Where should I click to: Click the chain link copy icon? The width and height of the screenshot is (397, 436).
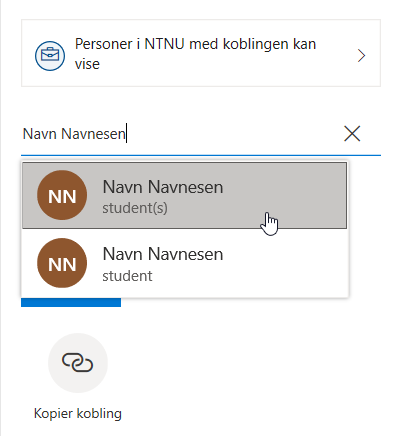(77, 363)
